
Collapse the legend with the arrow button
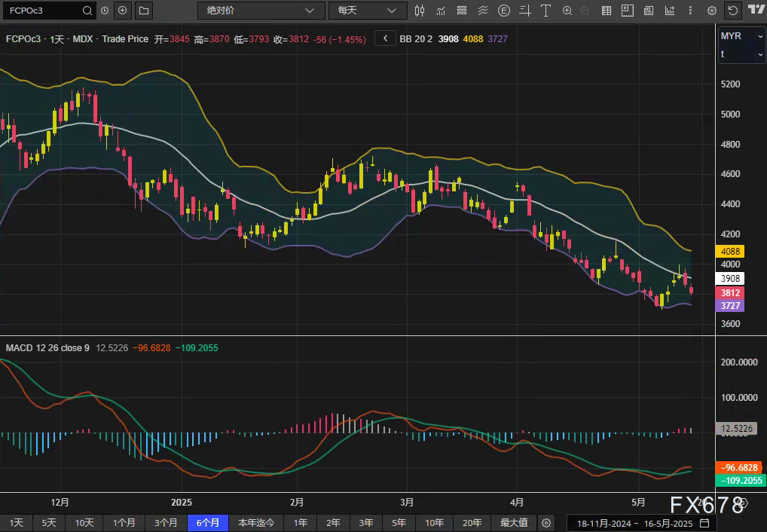[x=385, y=39]
